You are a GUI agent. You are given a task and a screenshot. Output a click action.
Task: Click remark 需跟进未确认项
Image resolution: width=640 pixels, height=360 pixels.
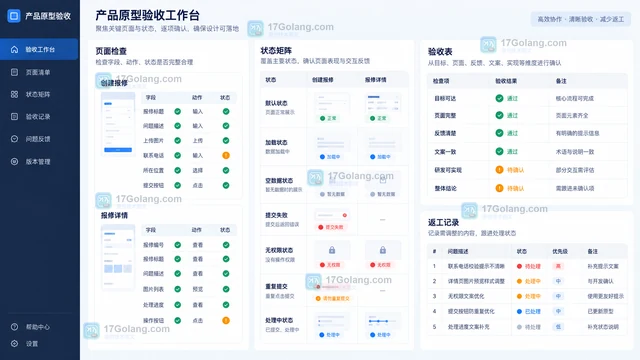[x=575, y=188]
